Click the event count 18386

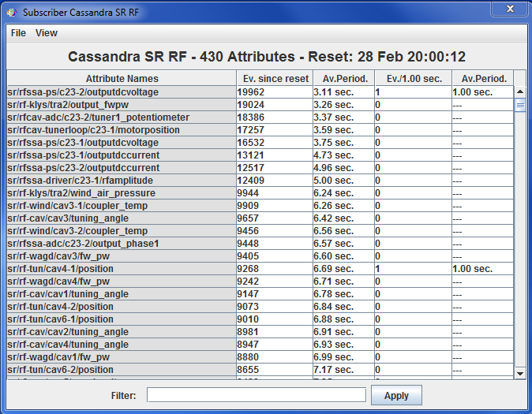(275, 117)
